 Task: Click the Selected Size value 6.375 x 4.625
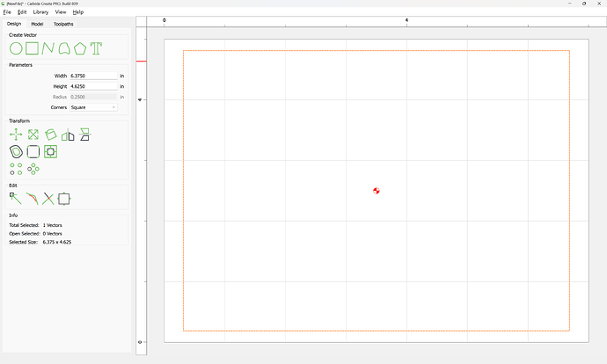57,242
